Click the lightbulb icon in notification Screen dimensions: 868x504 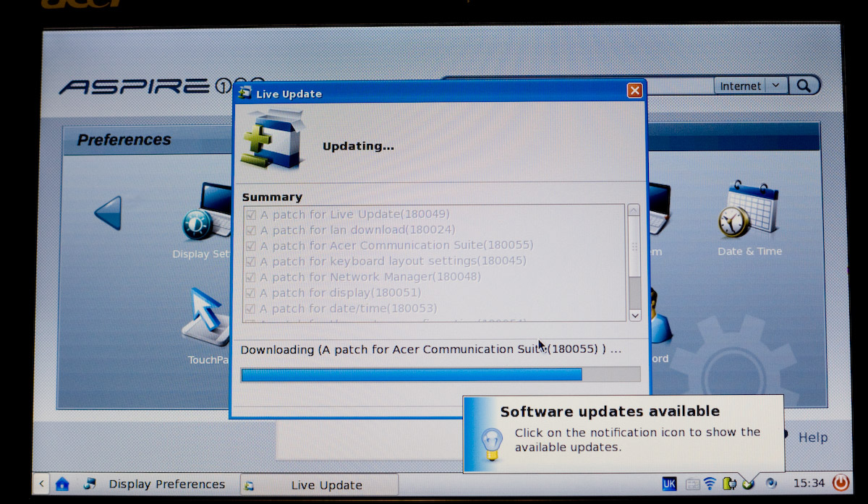[492, 444]
